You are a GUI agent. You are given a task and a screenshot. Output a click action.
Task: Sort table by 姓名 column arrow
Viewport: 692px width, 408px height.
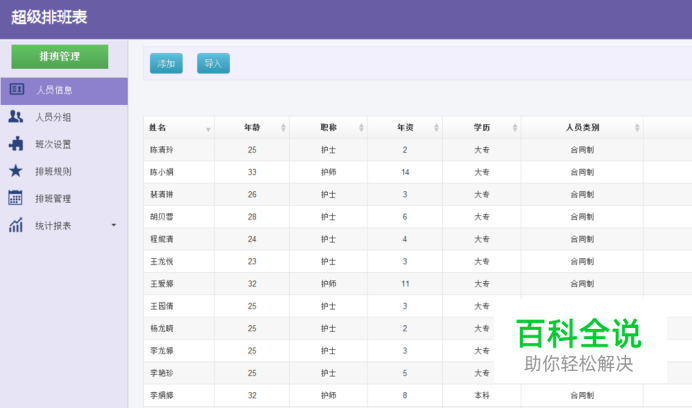(208, 129)
